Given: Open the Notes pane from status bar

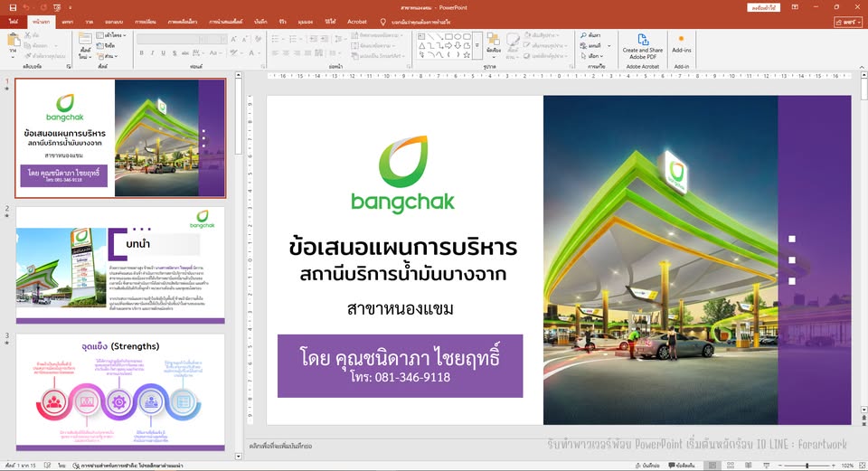Looking at the screenshot, I should click(647, 466).
